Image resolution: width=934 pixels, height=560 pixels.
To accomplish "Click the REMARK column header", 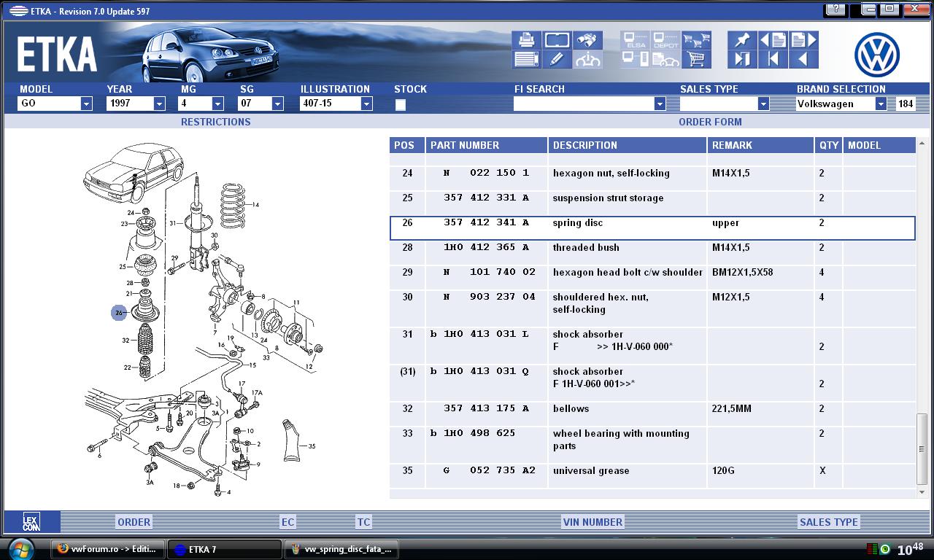I will tap(760, 145).
